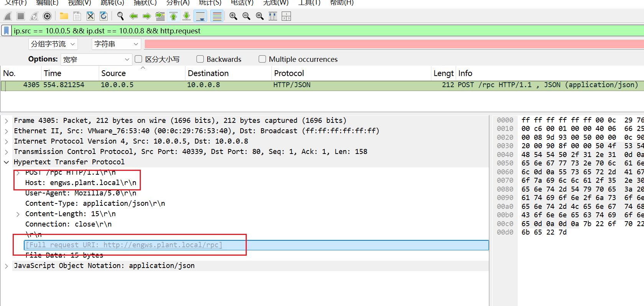
Task: Click the find packet magnifier icon
Action: pos(121,16)
